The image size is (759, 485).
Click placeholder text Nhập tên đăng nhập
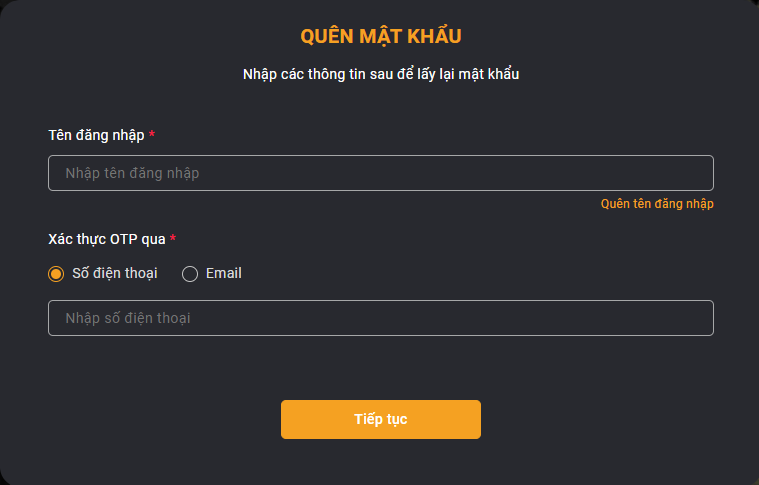click(132, 173)
